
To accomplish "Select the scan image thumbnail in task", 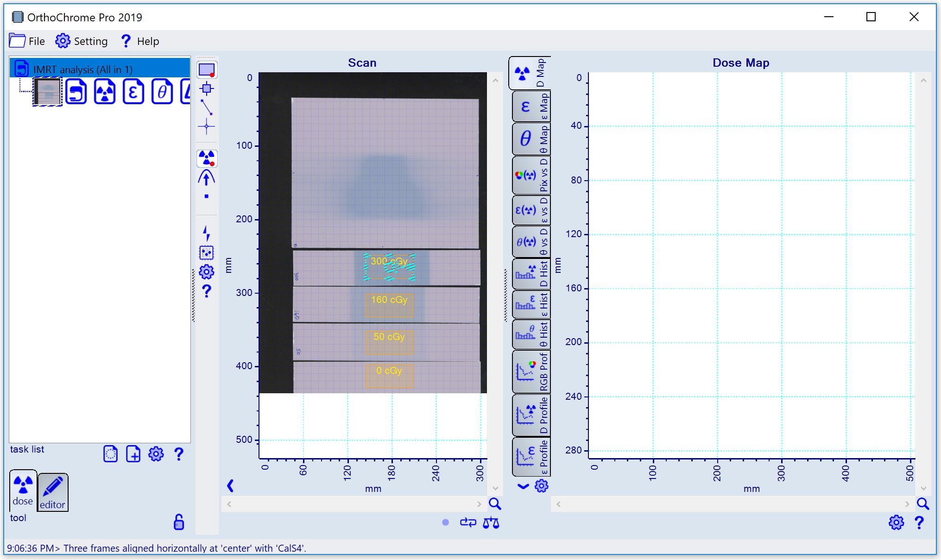I will click(x=47, y=92).
